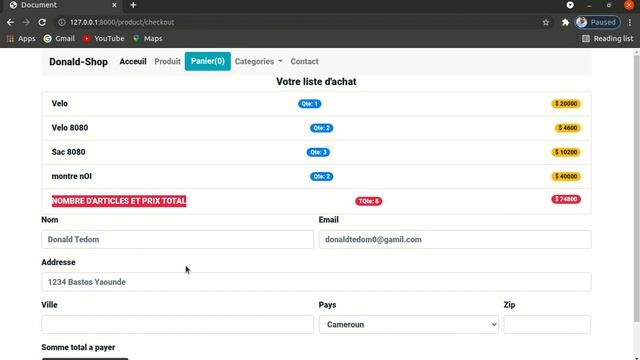Open the Pays country dropdown
The height and width of the screenshot is (360, 640).
(x=409, y=324)
